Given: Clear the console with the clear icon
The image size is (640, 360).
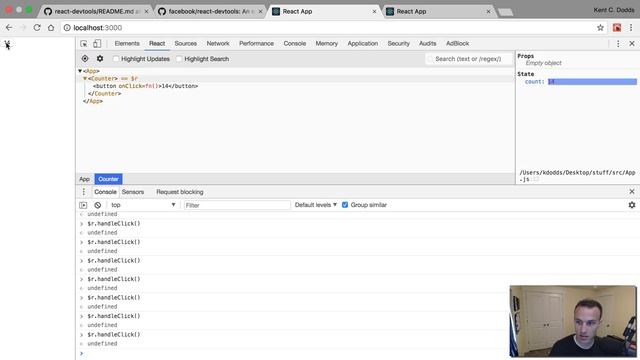Looking at the screenshot, I should [98, 205].
